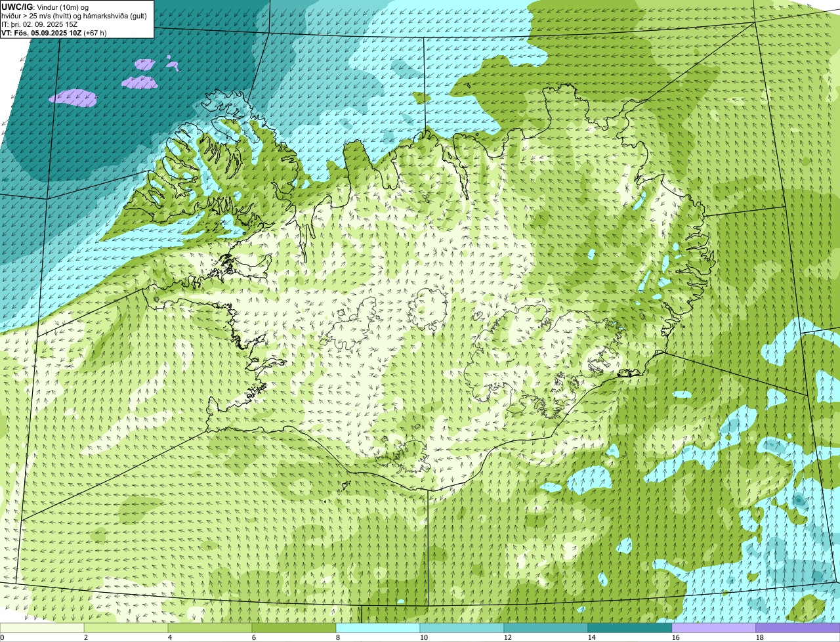Click the 'IT: þri. 02. 09. 2025 15Z' line
This screenshot has width=840, height=642.
point(40,24)
